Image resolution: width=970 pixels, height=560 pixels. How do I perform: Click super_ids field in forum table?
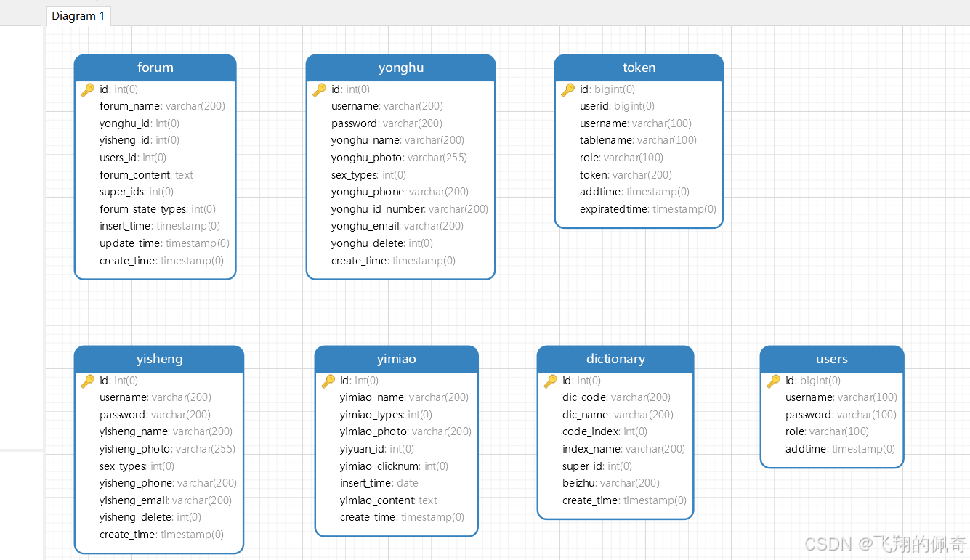pyautogui.click(x=137, y=192)
